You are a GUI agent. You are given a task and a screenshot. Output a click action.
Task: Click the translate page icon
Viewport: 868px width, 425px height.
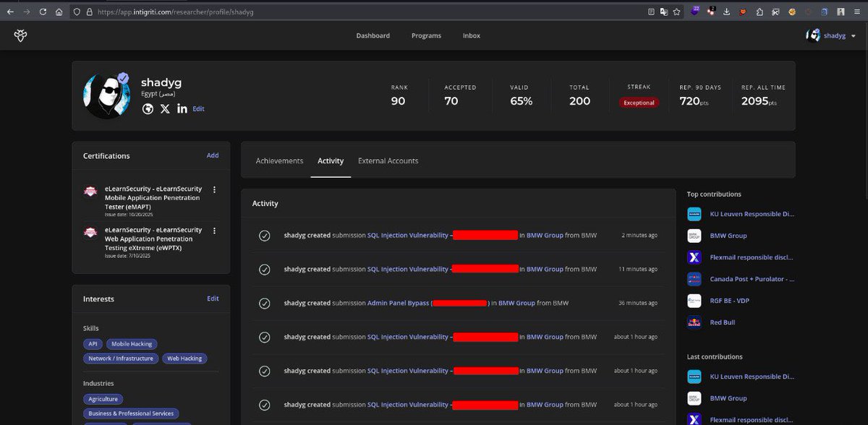(663, 12)
